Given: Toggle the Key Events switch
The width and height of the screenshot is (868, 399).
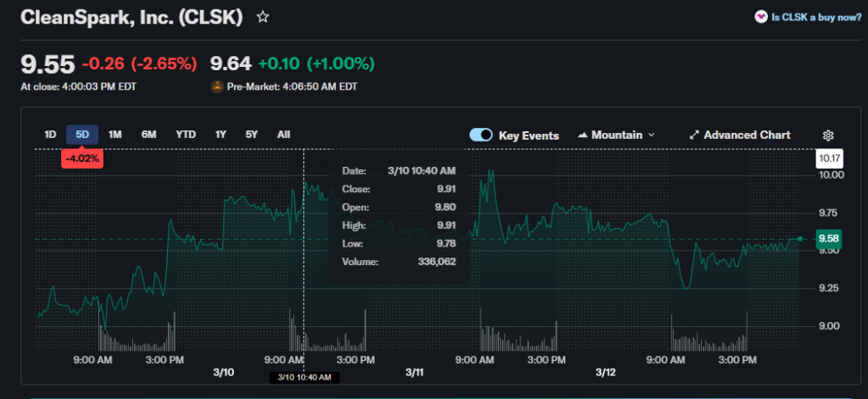Looking at the screenshot, I should [x=481, y=135].
